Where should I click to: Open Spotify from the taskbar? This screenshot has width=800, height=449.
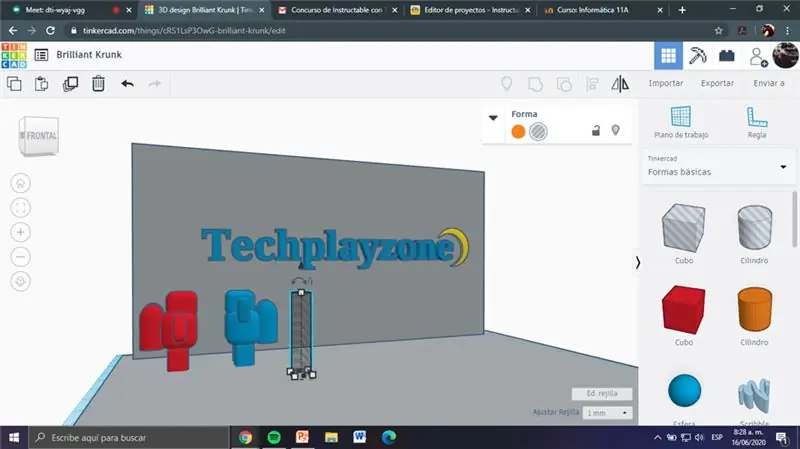(274, 437)
